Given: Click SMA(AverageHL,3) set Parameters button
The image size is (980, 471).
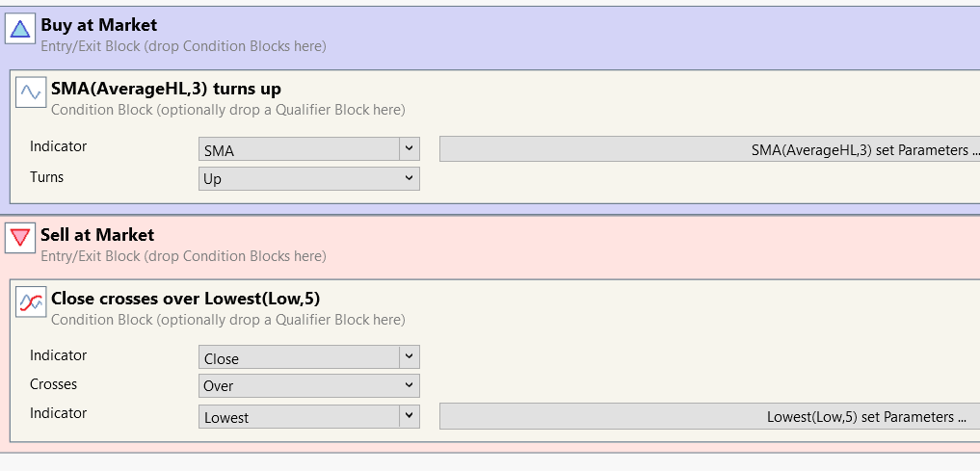Looking at the screenshot, I should 710,149.
